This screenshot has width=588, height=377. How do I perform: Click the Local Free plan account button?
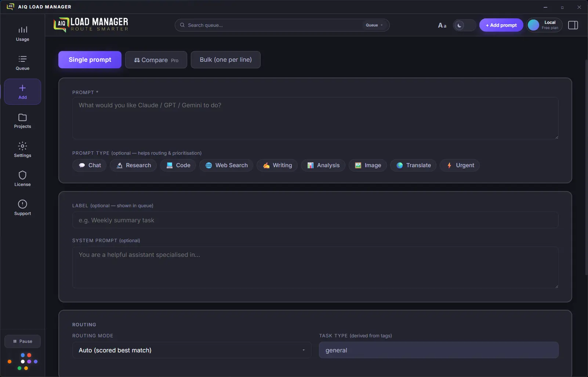(x=544, y=25)
